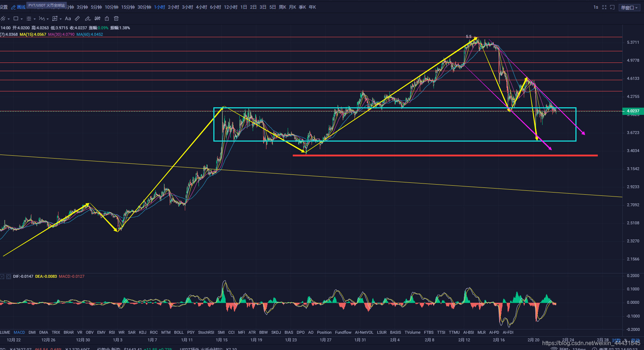
Task: Select the 4小时 timeframe
Action: 201,7
